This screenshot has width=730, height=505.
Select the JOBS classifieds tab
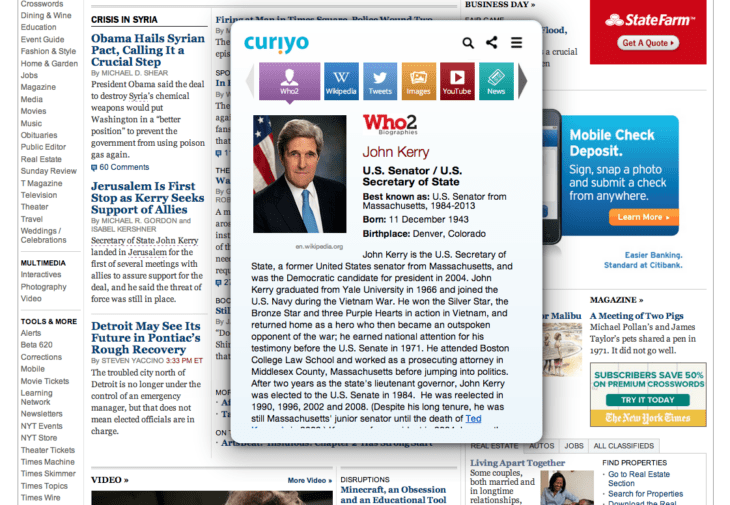[x=574, y=446]
